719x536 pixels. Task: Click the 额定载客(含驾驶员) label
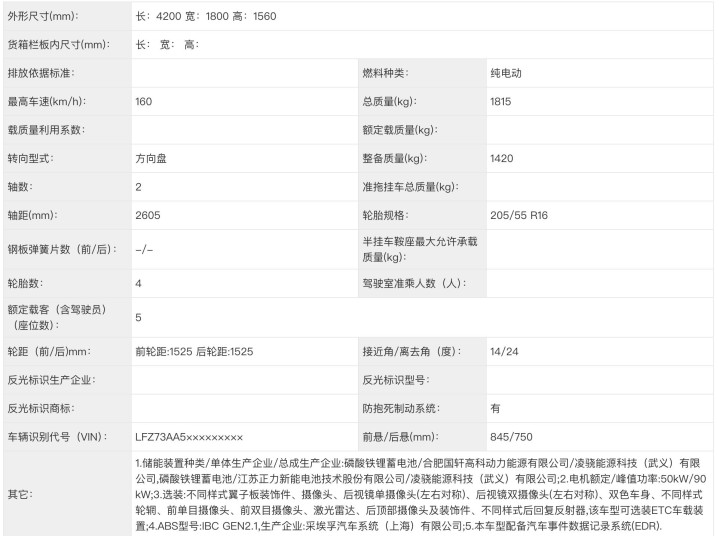pos(57,317)
